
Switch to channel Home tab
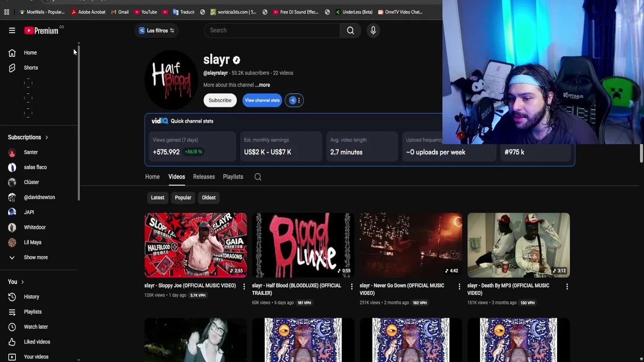tap(152, 176)
